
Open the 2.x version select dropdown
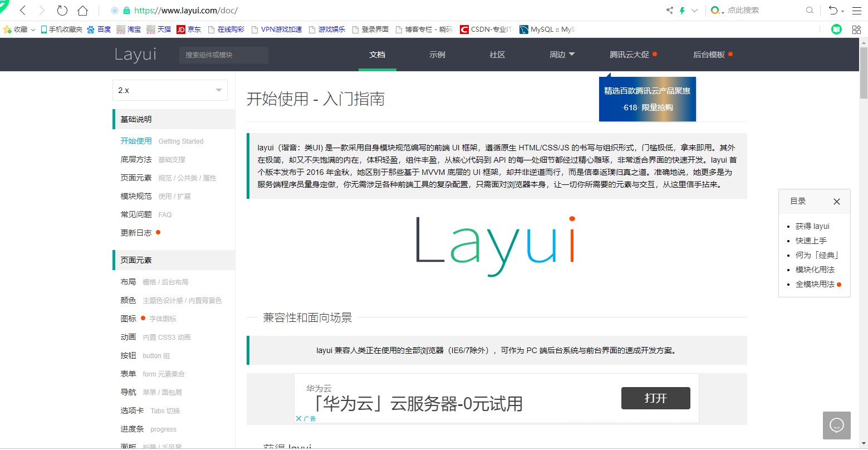click(x=170, y=90)
